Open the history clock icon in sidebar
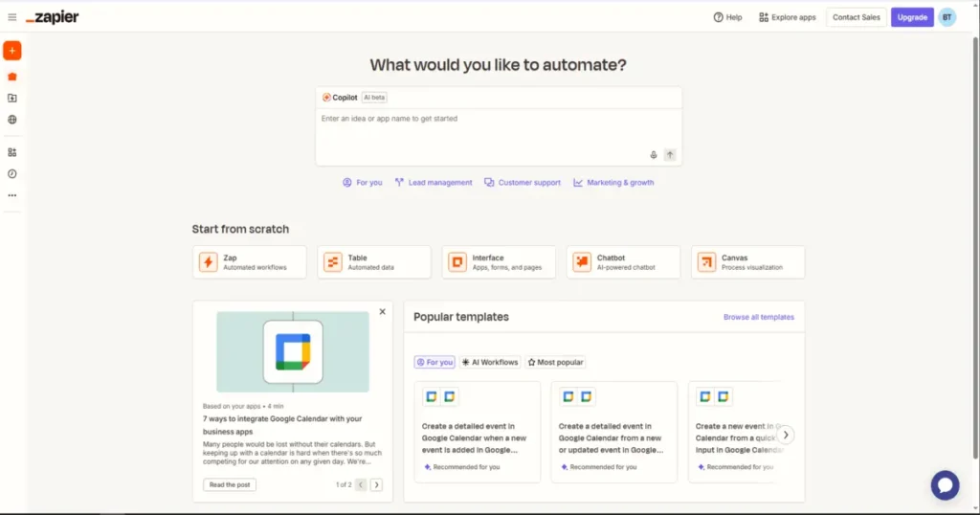The image size is (980, 515). click(11, 174)
